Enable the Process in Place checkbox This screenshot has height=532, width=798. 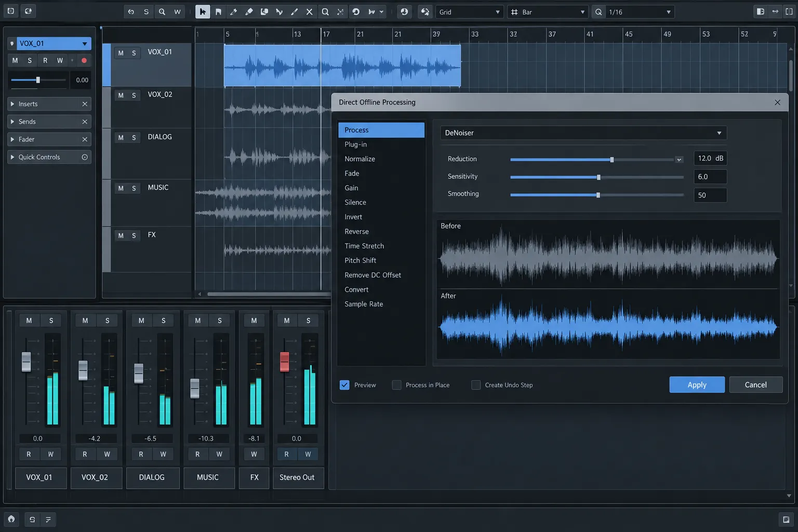[397, 385]
